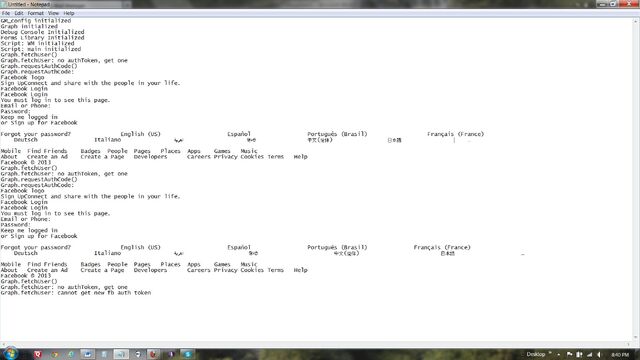
Task: Close the Notepad window
Action: [x=629, y=4]
